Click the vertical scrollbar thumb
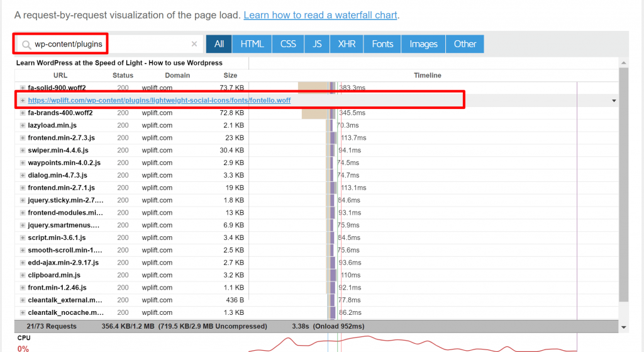Screen dimensions: 644x352 point(623,185)
